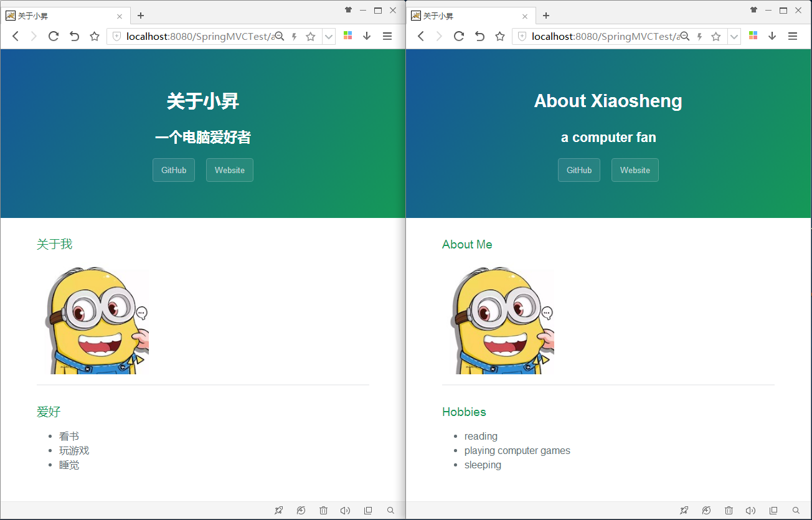Open the downloads arrow icon in right browser
This screenshot has height=520, width=812.
772,36
